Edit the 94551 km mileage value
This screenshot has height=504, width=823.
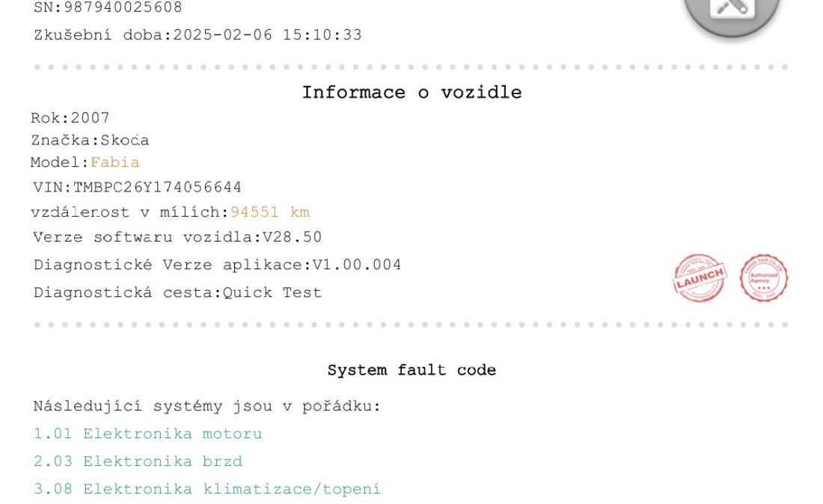pyautogui.click(x=270, y=212)
